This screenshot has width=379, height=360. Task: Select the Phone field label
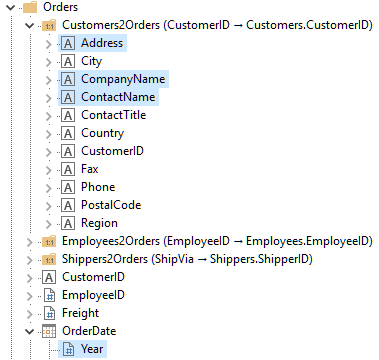click(98, 187)
